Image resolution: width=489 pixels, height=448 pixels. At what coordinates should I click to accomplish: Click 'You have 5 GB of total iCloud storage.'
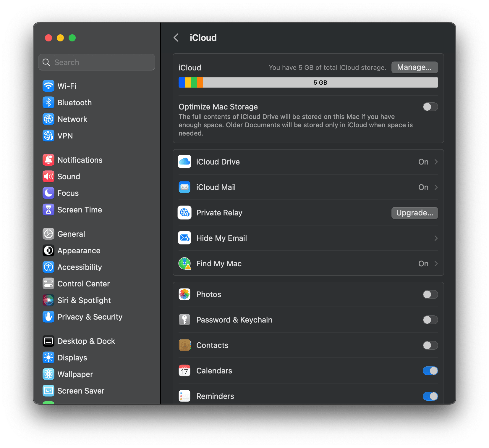coord(327,67)
